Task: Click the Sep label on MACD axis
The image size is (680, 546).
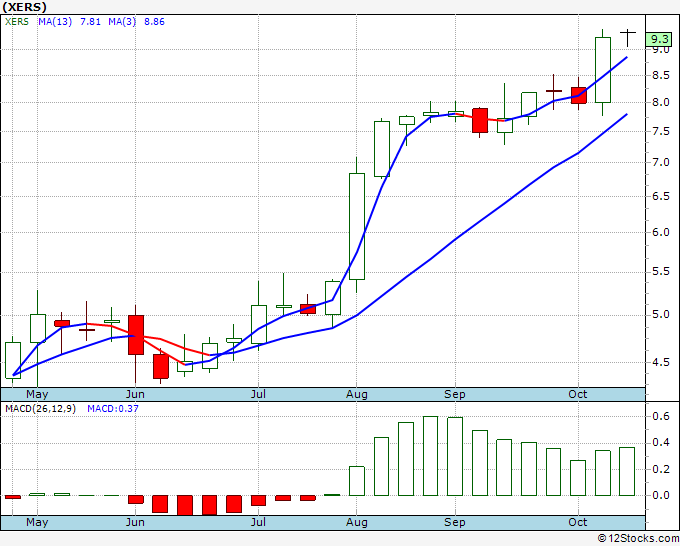Action: click(x=454, y=522)
